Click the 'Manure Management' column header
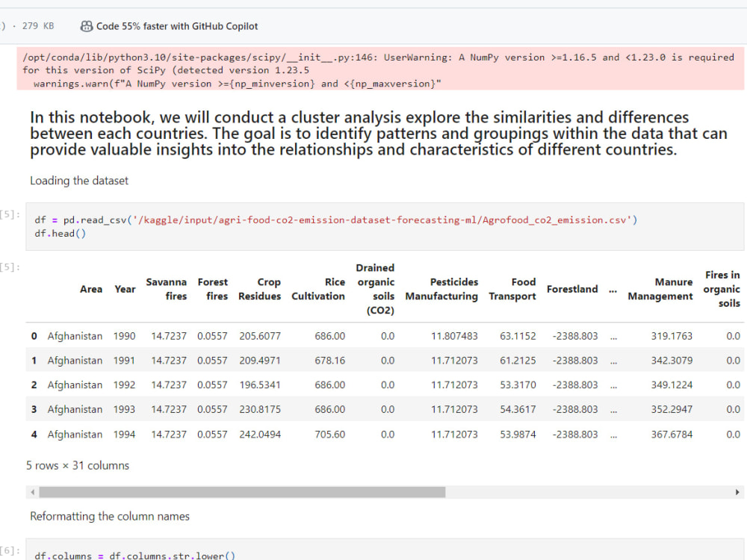This screenshot has height=560, width=747. tap(660, 289)
